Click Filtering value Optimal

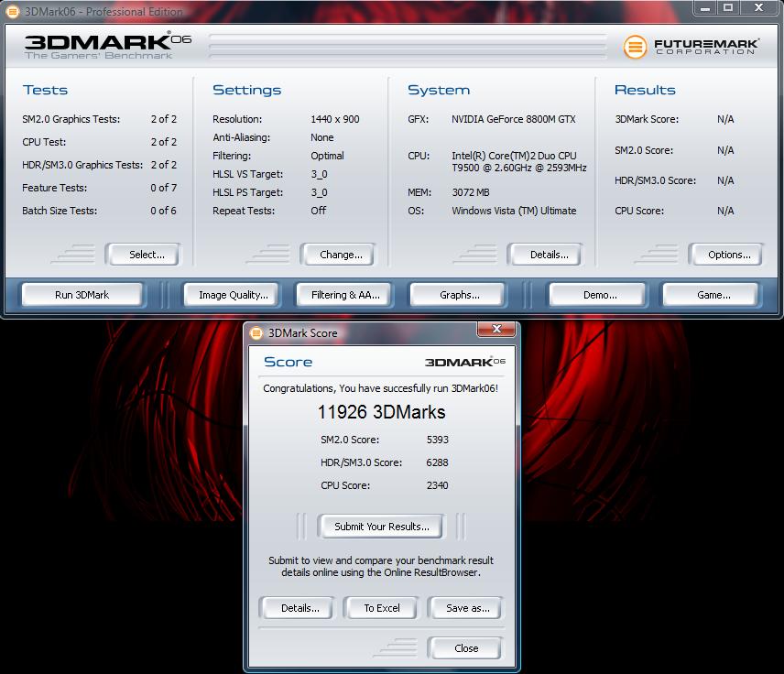click(327, 156)
